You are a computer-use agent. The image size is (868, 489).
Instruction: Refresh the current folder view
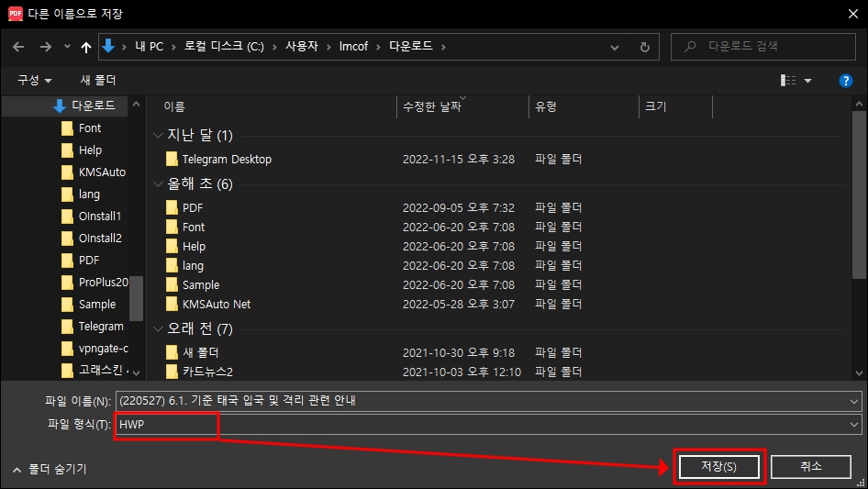point(645,47)
